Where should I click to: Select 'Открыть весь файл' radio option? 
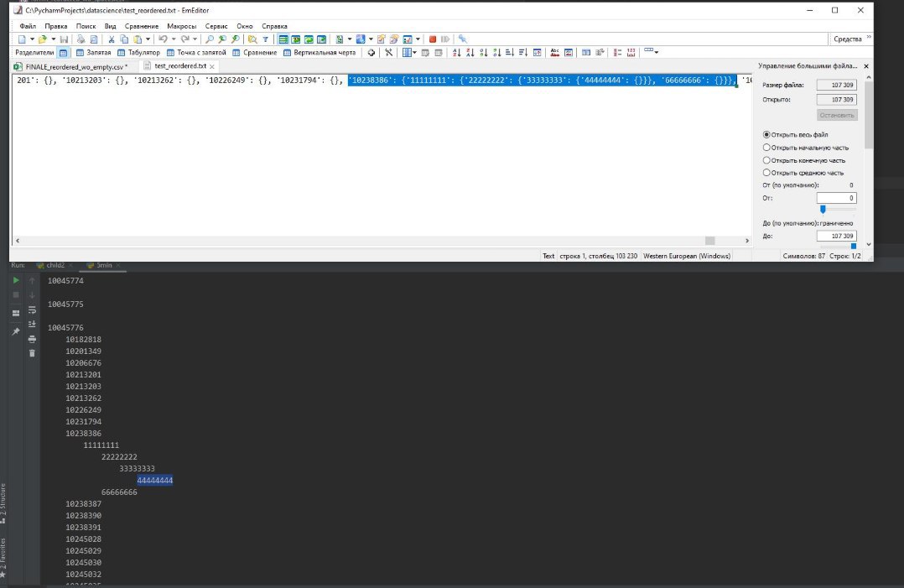[766, 134]
